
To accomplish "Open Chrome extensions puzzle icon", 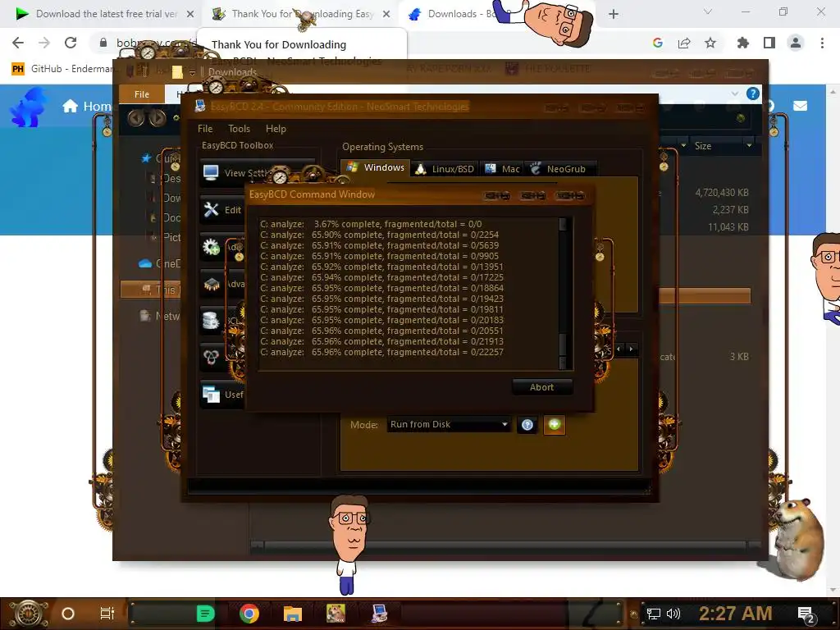I will [742, 43].
